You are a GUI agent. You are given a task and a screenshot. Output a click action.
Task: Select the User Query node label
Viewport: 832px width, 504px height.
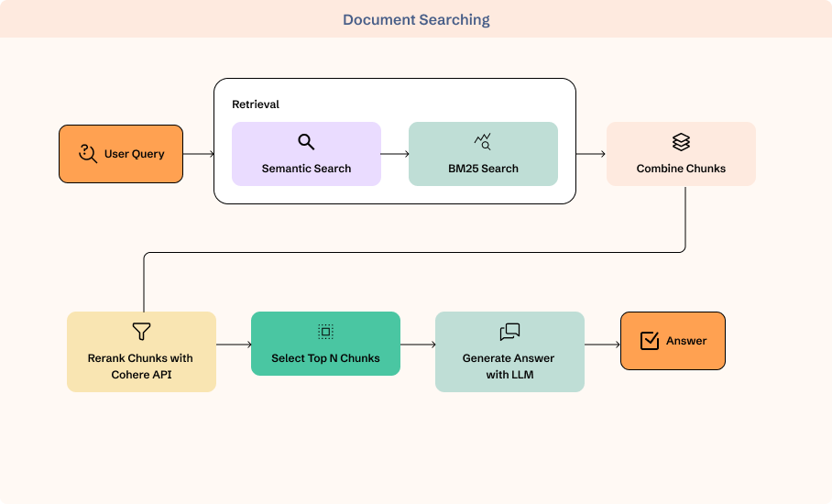click(135, 154)
